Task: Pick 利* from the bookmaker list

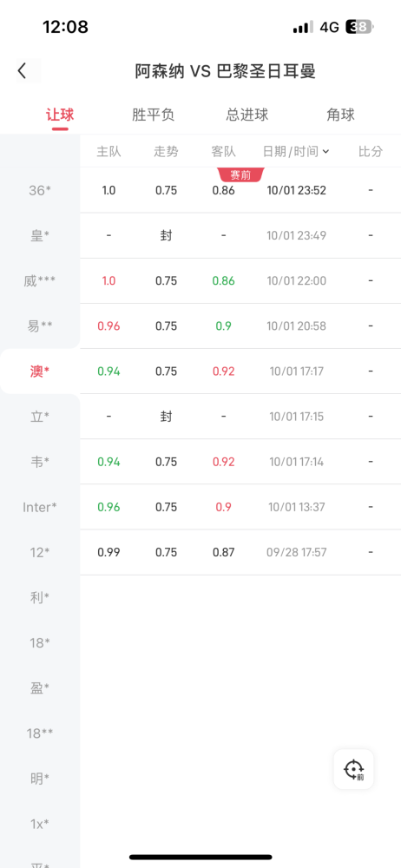Action: pyautogui.click(x=40, y=597)
